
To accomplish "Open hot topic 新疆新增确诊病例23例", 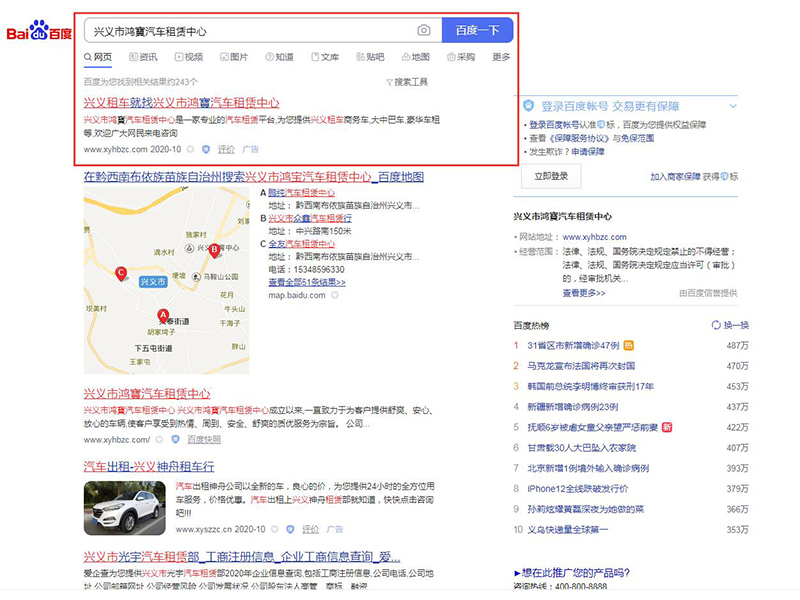I will click(x=572, y=407).
